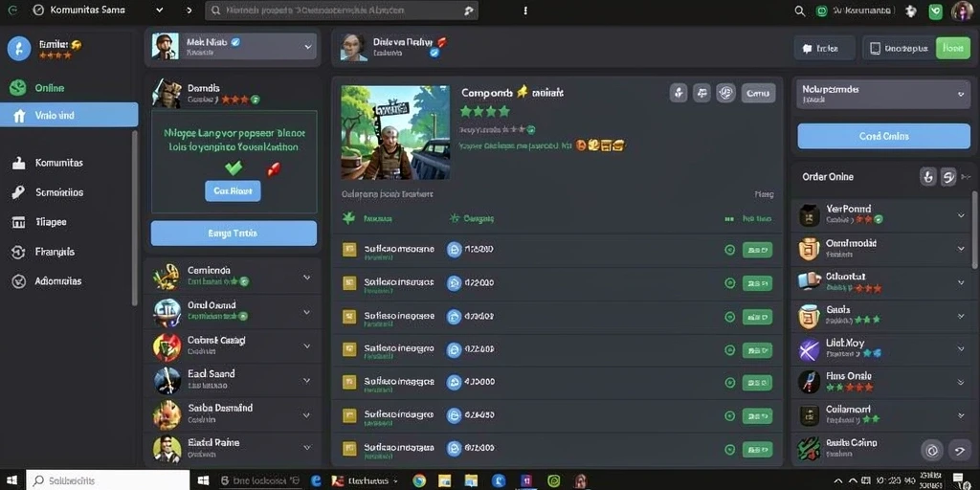The height and width of the screenshot is (490, 980).
Task: Click the left sidebar vertical scrollbar
Action: coord(134,217)
